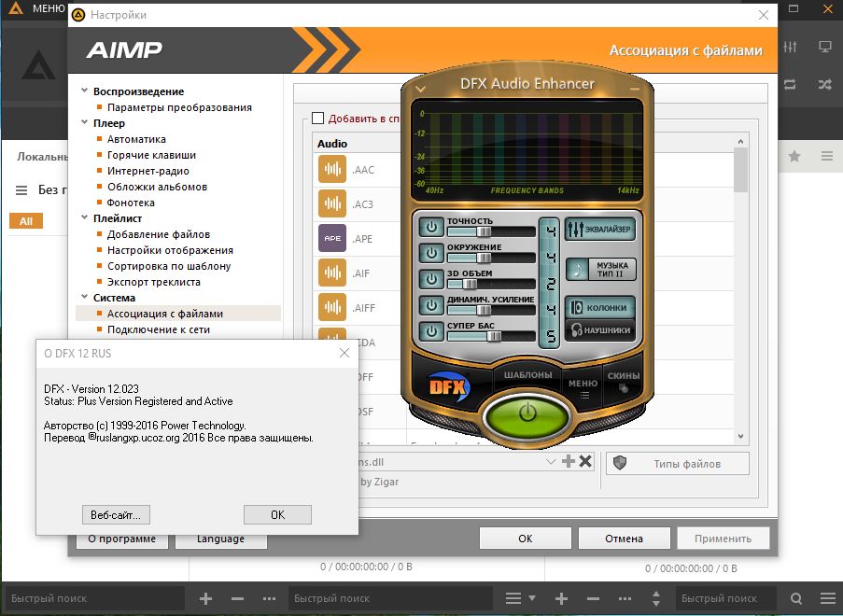The image size is (843, 616).
Task: Open the МЕНЮ of the AIMP main window
Action: tap(49, 8)
